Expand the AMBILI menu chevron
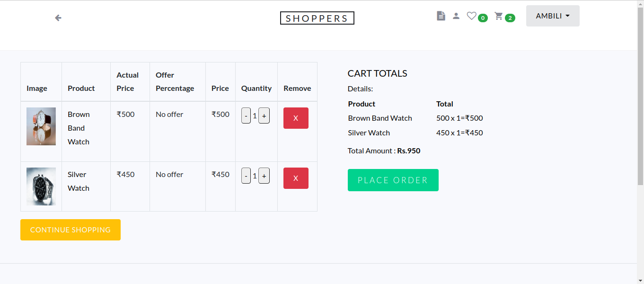 (567, 16)
